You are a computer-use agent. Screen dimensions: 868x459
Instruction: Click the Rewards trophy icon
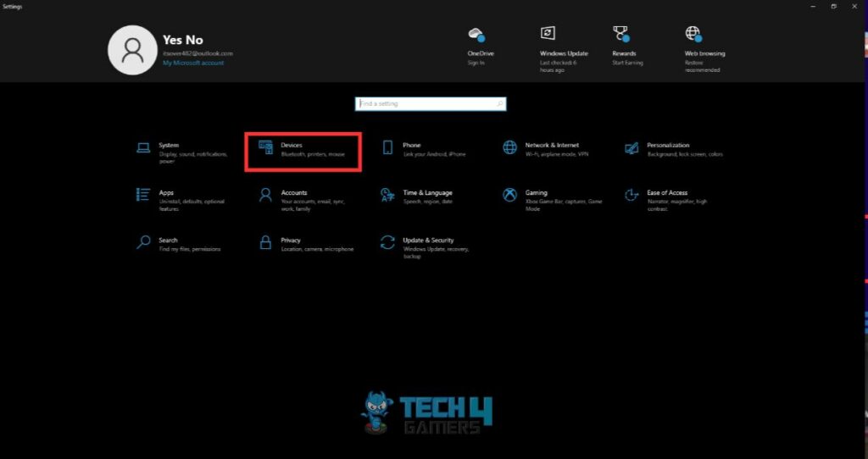pyautogui.click(x=621, y=34)
